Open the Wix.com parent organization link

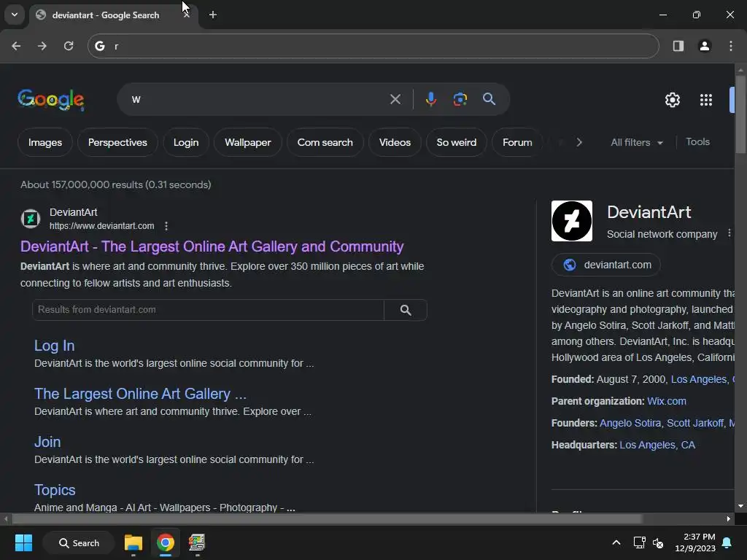click(667, 402)
